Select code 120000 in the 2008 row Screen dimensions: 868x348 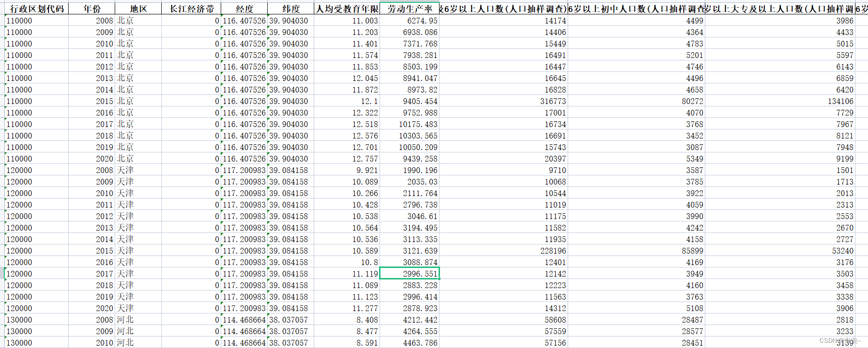click(x=36, y=170)
